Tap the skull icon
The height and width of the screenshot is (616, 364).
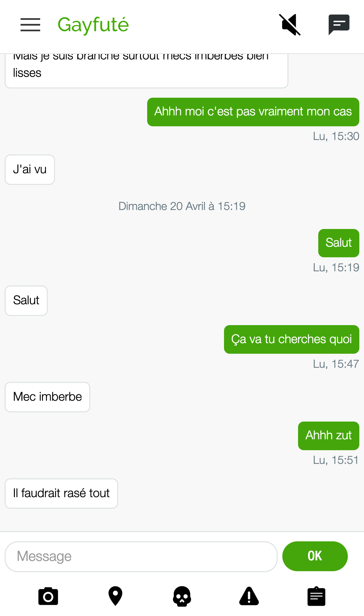(182, 596)
